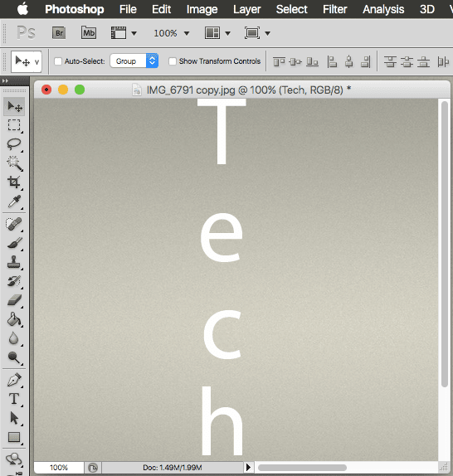Select the Spot Healing Brush tool

14,225
